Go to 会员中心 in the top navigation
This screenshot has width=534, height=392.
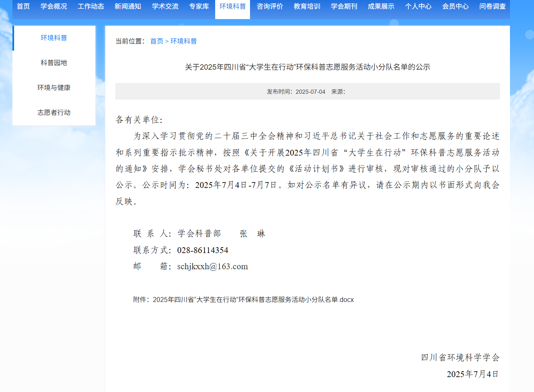(x=455, y=7)
